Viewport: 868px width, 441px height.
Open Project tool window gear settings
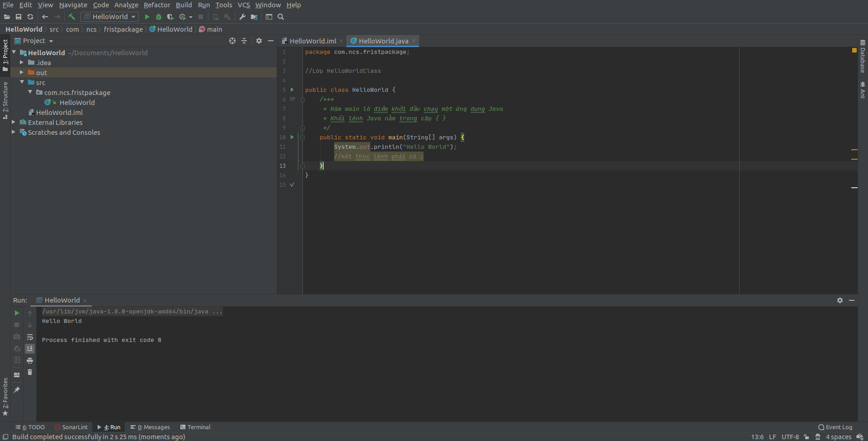pyautogui.click(x=259, y=41)
